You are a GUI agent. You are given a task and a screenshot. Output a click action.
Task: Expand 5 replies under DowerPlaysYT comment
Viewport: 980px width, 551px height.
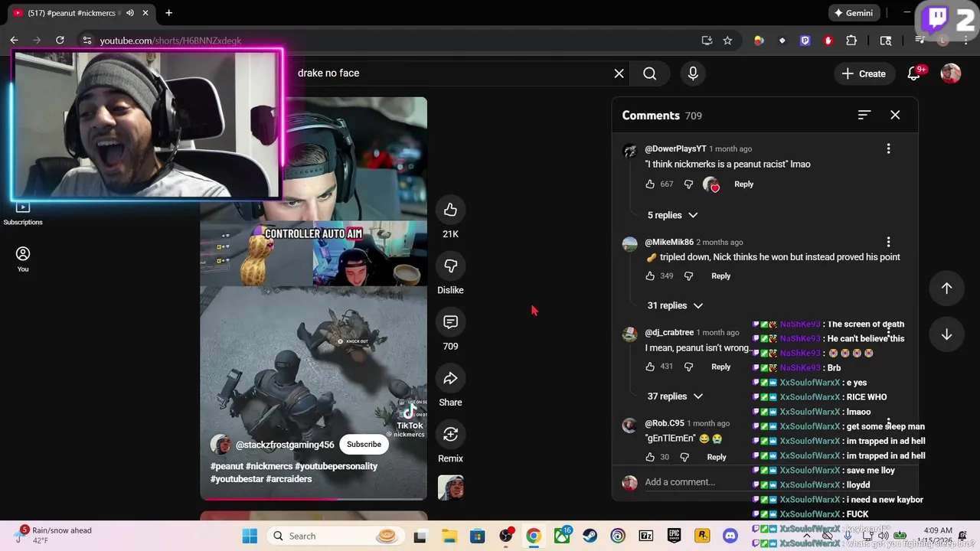click(672, 215)
